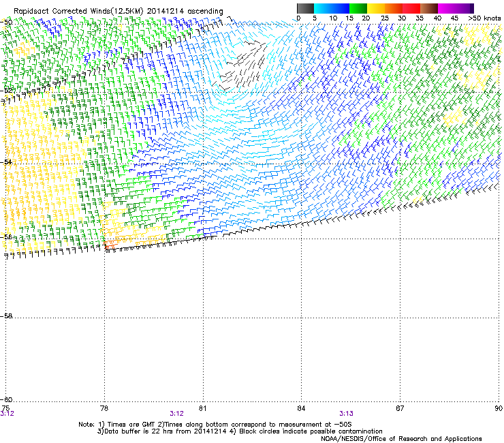The height and width of the screenshot is (443, 504).
Task: Click the title 'Rapidscat Corrected Winds(12.5KM)'
Action: 78,12
